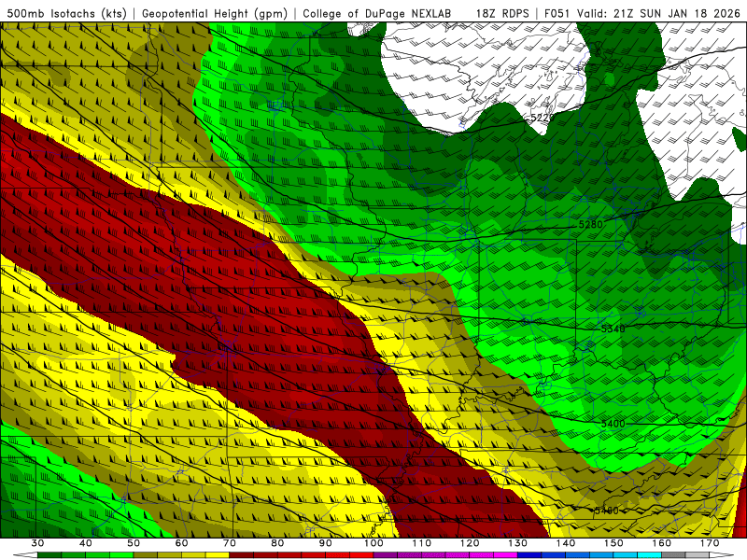Viewport: 747px width, 560px height.
Task: Click the 5280 height contour label
Action: [x=590, y=224]
